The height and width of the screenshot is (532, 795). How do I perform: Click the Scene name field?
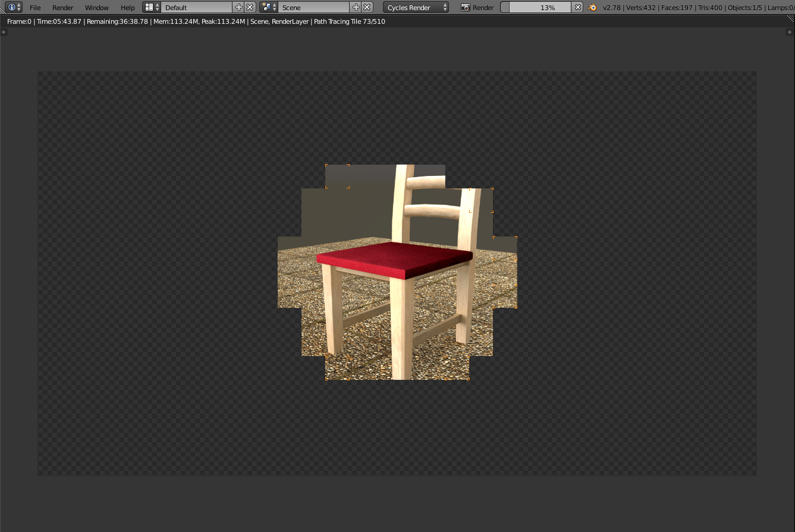tap(314, 8)
